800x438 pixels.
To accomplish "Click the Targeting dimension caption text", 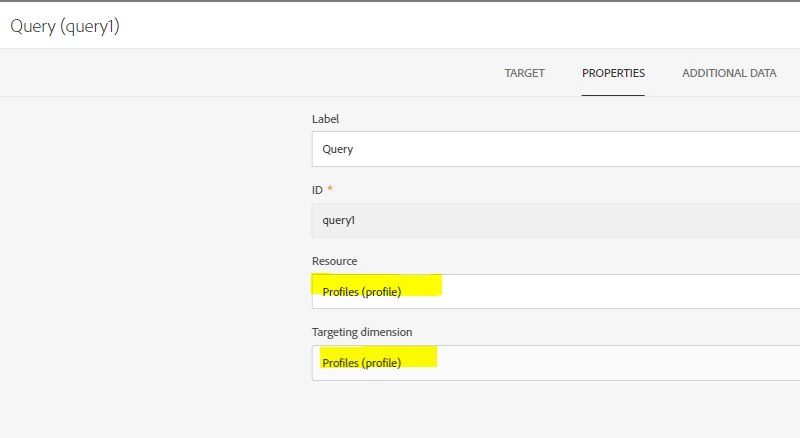I will point(362,332).
